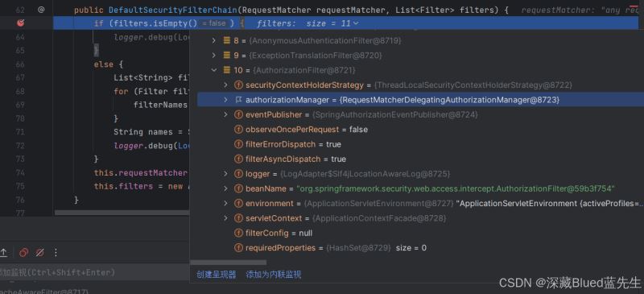Screen dimensions: 644x294
Task: Toggle the Mute Breakpoints icon
Action: [x=39, y=252]
